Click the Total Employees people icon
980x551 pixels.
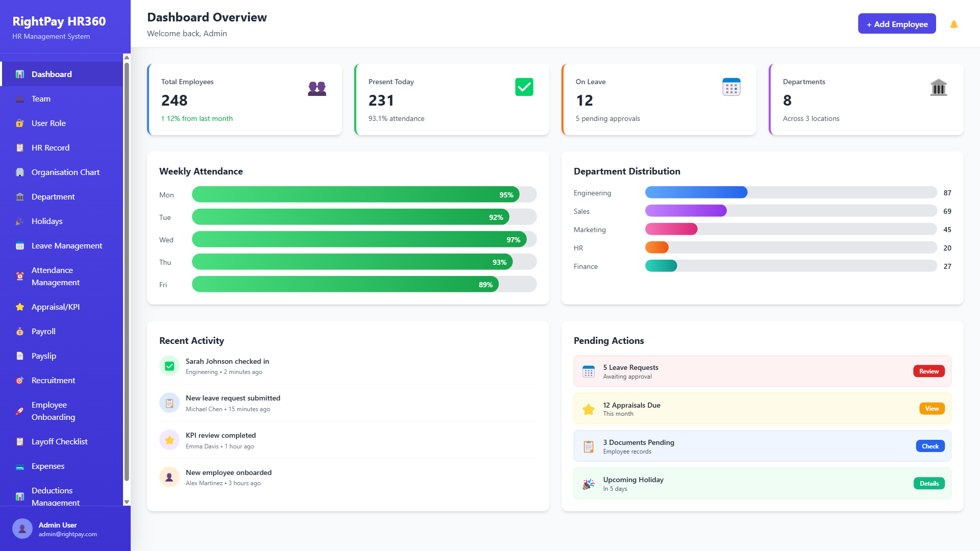tap(317, 88)
